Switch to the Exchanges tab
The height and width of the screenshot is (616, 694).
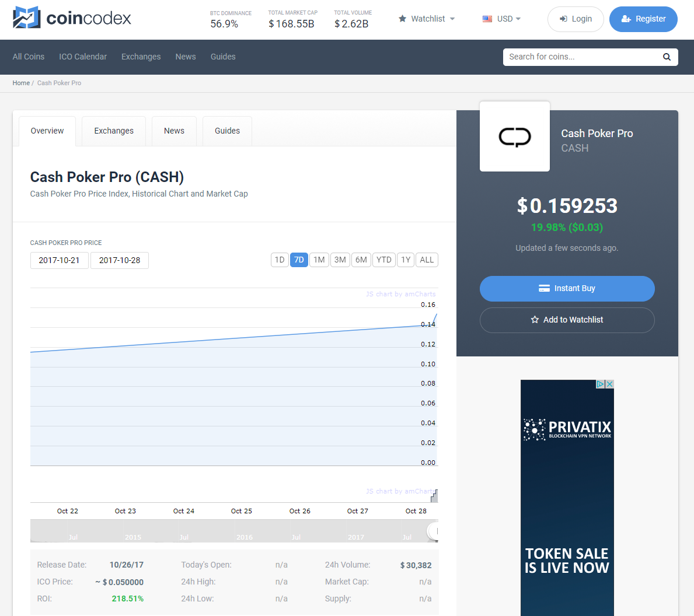pyautogui.click(x=114, y=131)
